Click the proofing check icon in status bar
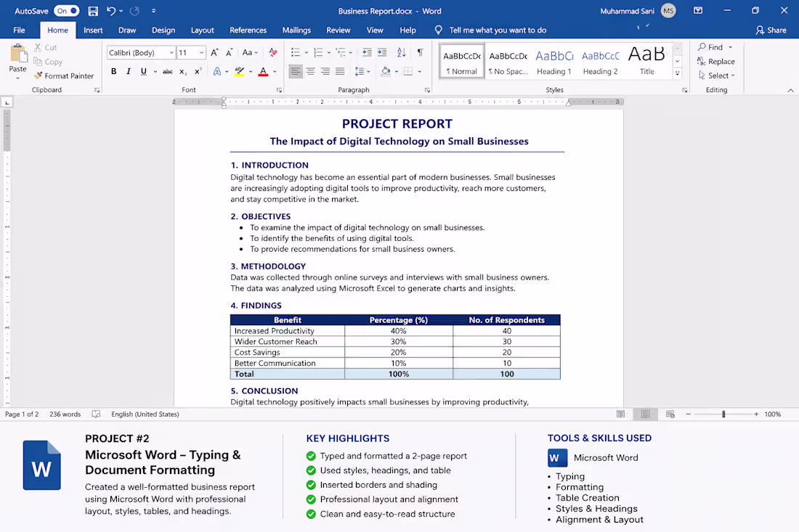This screenshot has height=532, width=799. point(96,414)
